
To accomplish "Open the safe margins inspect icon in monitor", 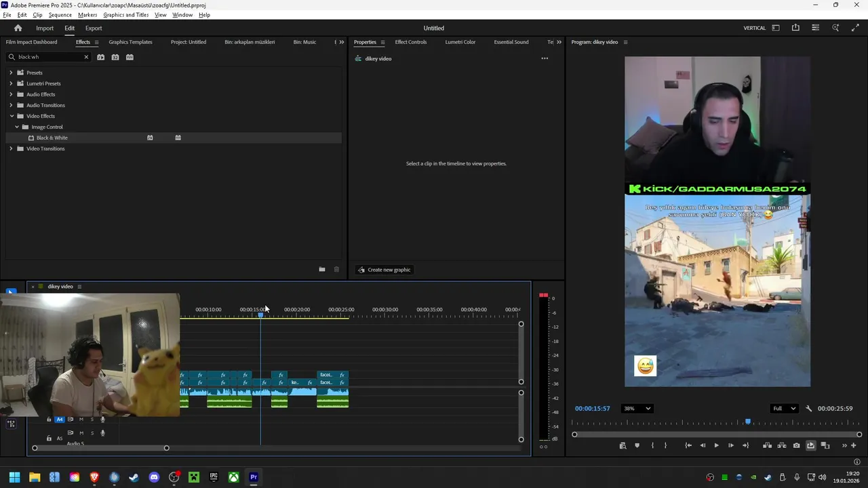I will (x=623, y=445).
